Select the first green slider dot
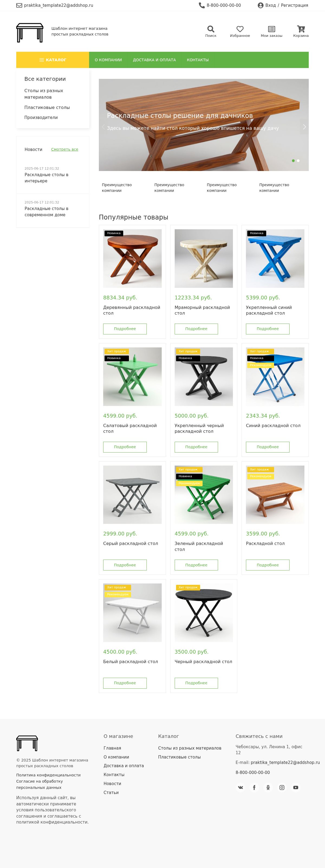 (x=293, y=161)
